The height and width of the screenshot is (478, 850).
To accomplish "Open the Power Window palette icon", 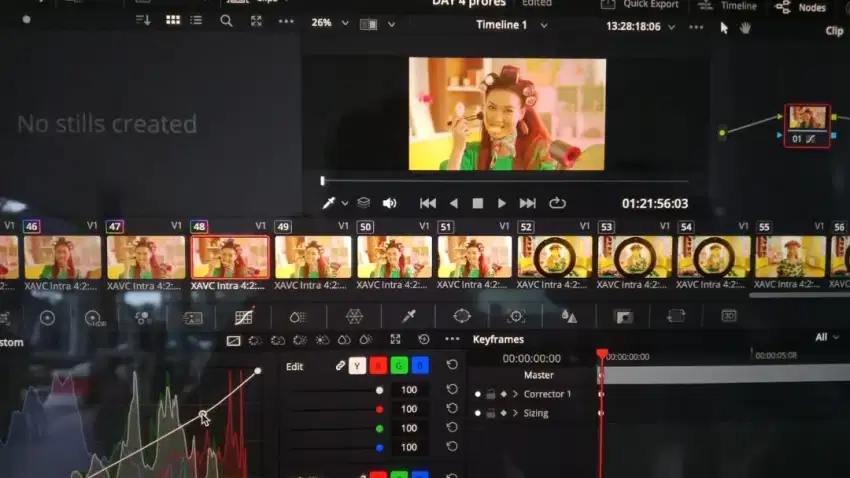I will click(462, 316).
